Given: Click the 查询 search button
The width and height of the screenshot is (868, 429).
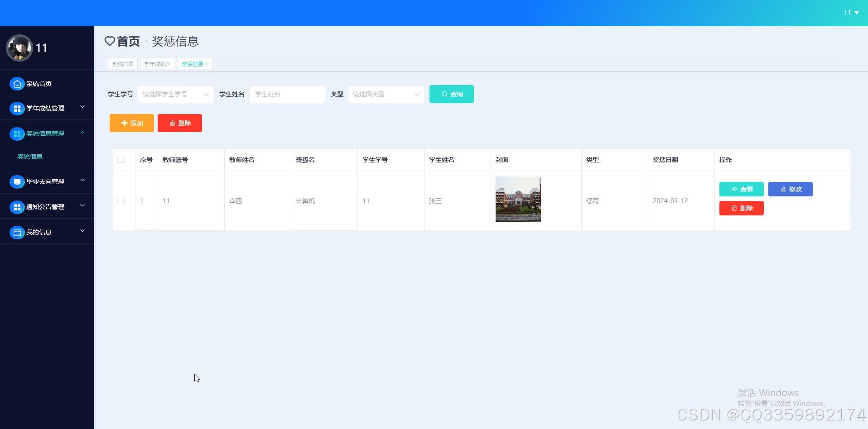Looking at the screenshot, I should click(452, 94).
